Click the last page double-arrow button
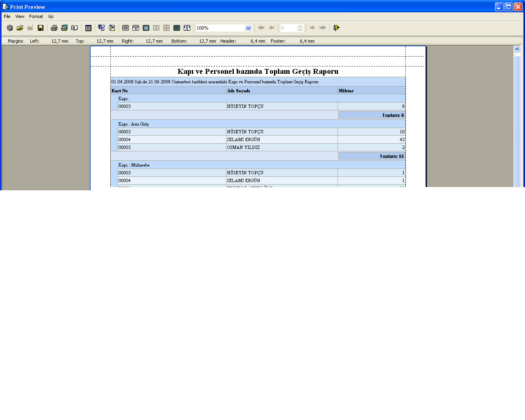Viewport: 525px width, 420px height. pyautogui.click(x=323, y=28)
